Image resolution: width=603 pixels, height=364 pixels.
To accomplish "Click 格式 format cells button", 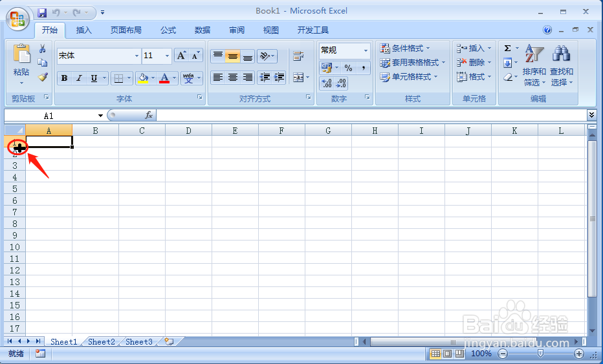I will coord(474,77).
